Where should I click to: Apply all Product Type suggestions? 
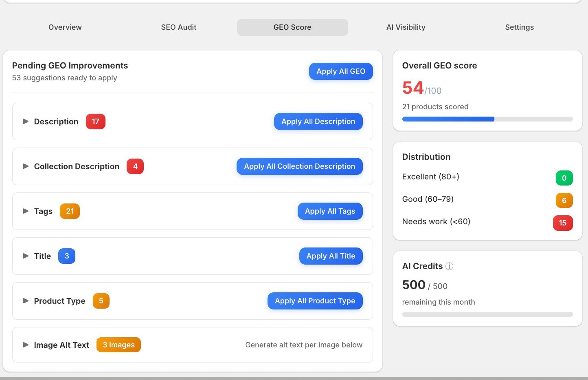click(x=315, y=301)
